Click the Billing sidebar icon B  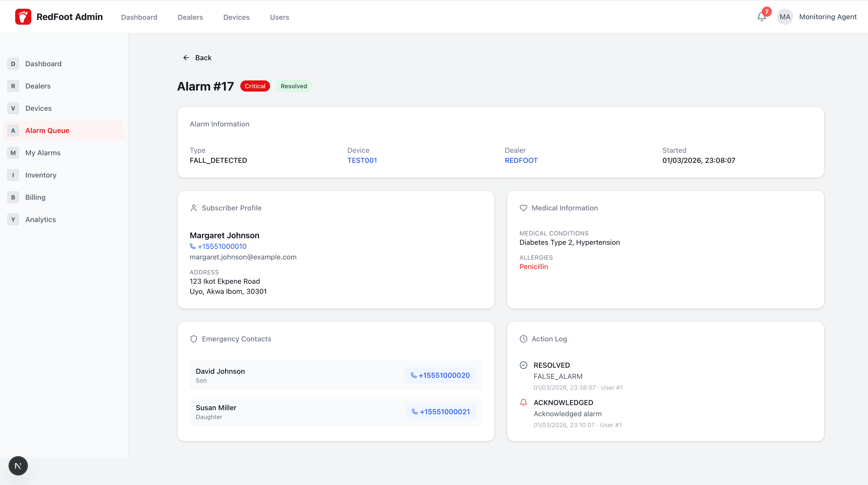coord(13,197)
